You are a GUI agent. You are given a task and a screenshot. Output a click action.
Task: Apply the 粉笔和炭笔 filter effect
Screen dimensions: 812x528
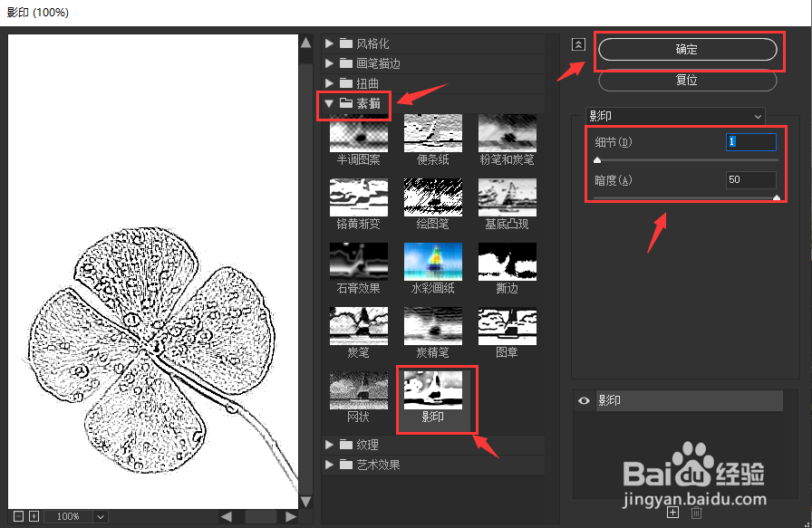[x=507, y=132]
